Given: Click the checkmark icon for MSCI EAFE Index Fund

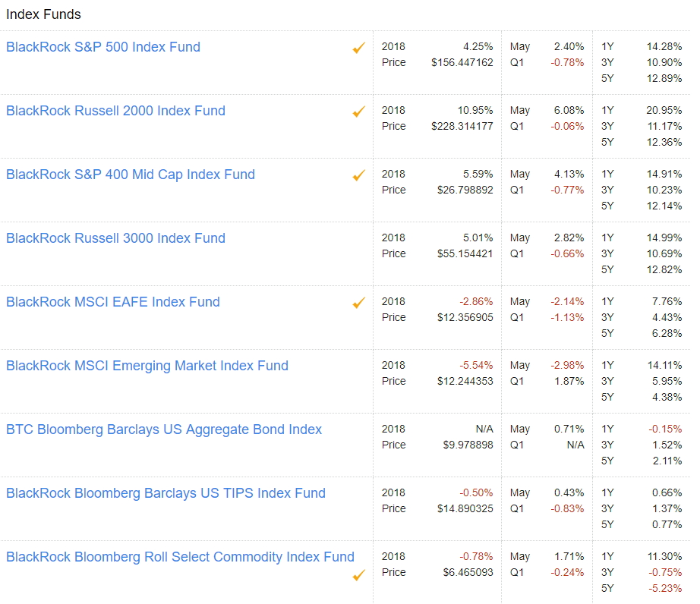Looking at the screenshot, I should (x=359, y=303).
